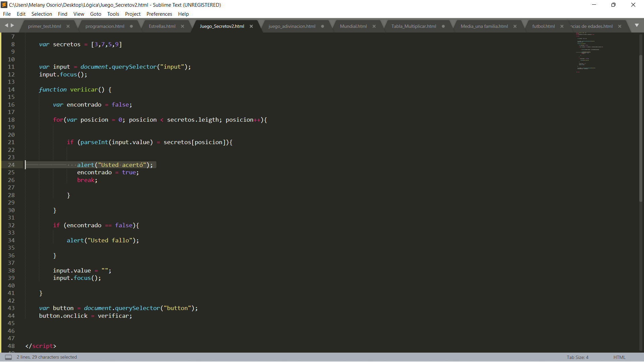644x362 pixels.
Task: Switch to Media_una familia.html tab
Action: 484,26
